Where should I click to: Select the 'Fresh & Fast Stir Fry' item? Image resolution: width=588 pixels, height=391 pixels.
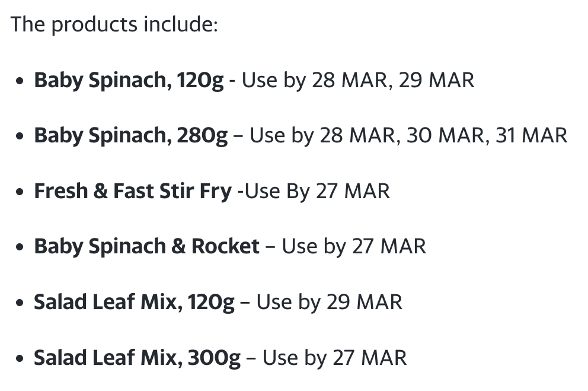point(133,192)
